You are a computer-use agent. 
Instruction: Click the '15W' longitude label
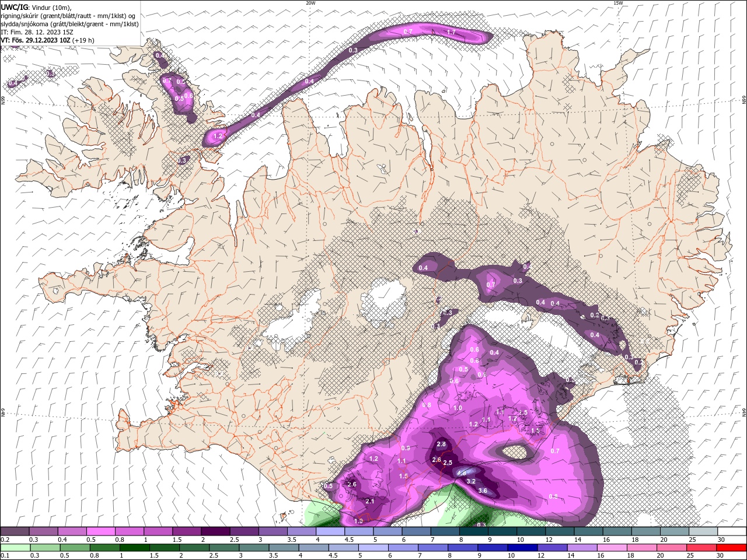pyautogui.click(x=618, y=3)
